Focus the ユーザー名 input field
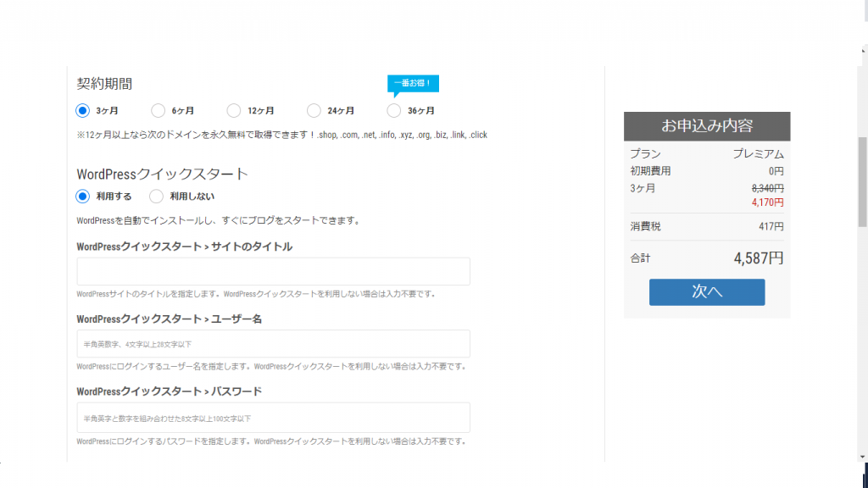Image resolution: width=868 pixels, height=488 pixels. click(x=274, y=344)
